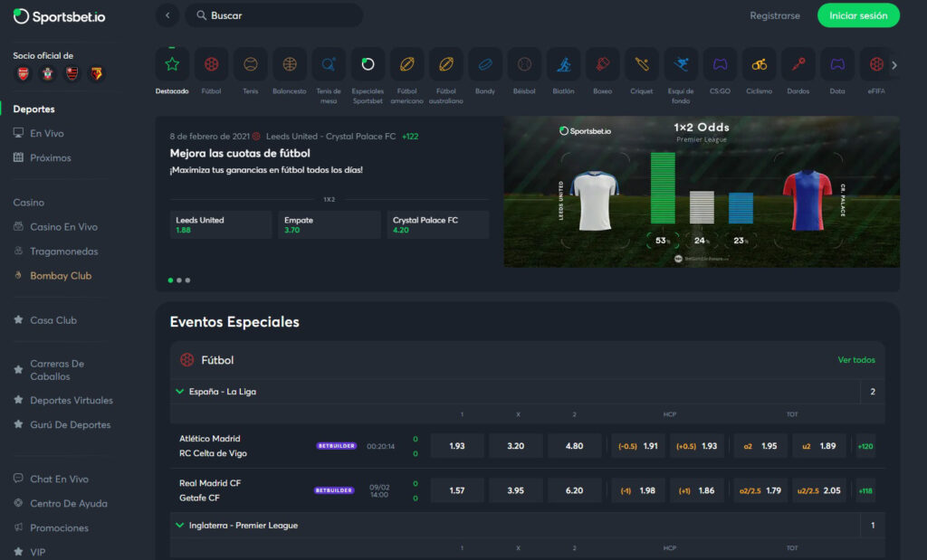
Task: Switch to the third banner slide dot
Action: (187, 280)
